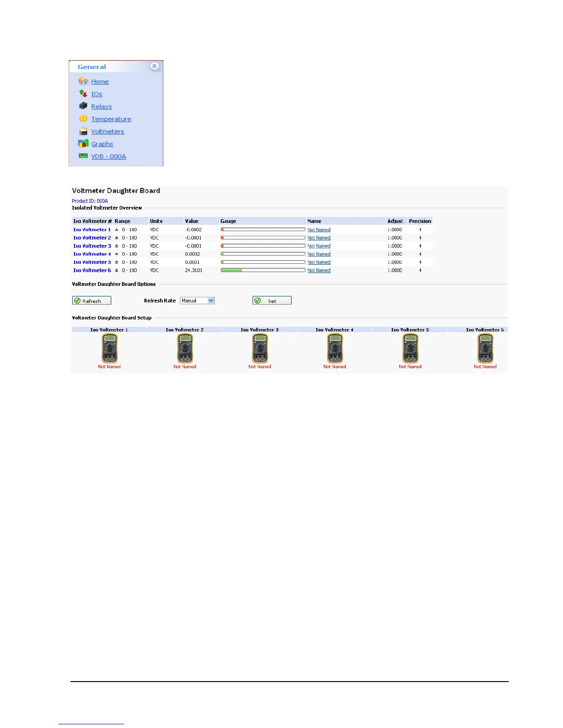This screenshot has width=563, height=728.
Task: Open the Refresh Rate Manual dropdown
Action: [197, 301]
